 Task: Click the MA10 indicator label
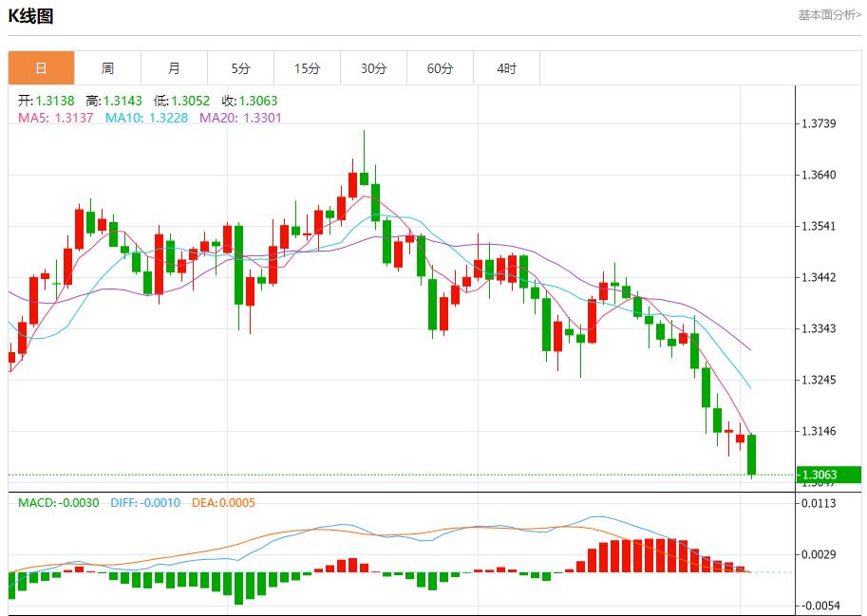(146, 118)
